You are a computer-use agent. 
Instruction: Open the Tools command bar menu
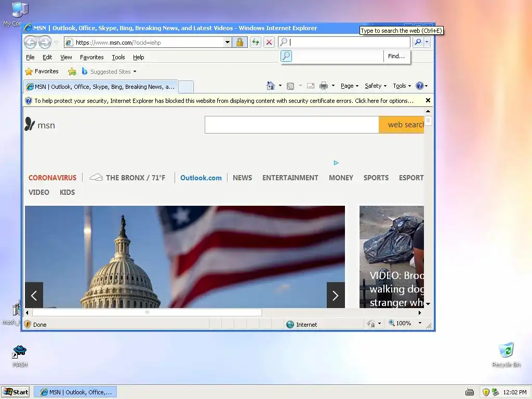pyautogui.click(x=402, y=86)
